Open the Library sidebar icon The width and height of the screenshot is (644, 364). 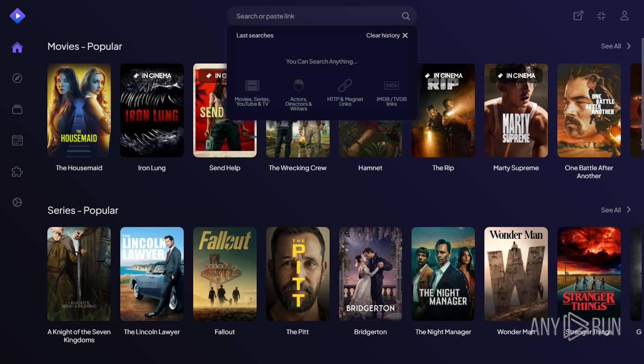[18, 109]
